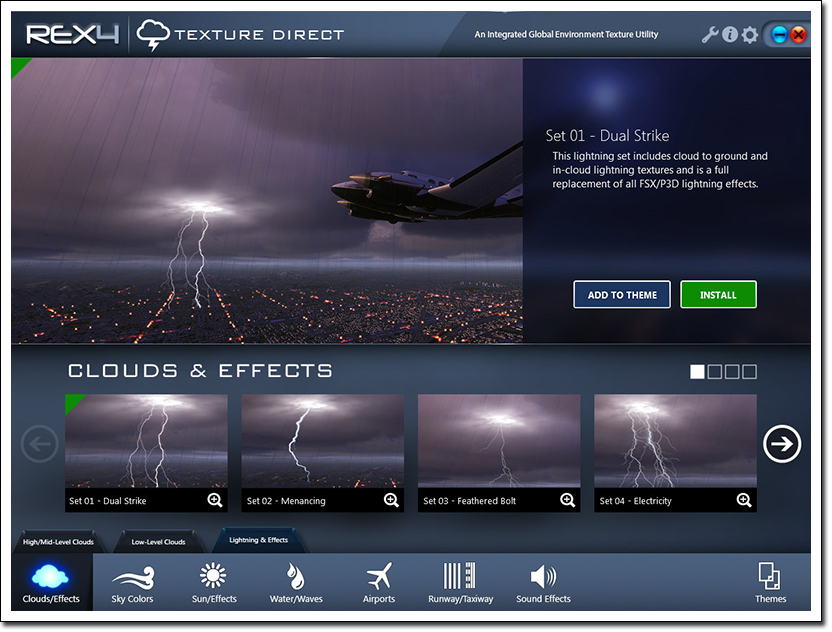Open the Themes section
832x632 pixels.
tap(770, 583)
